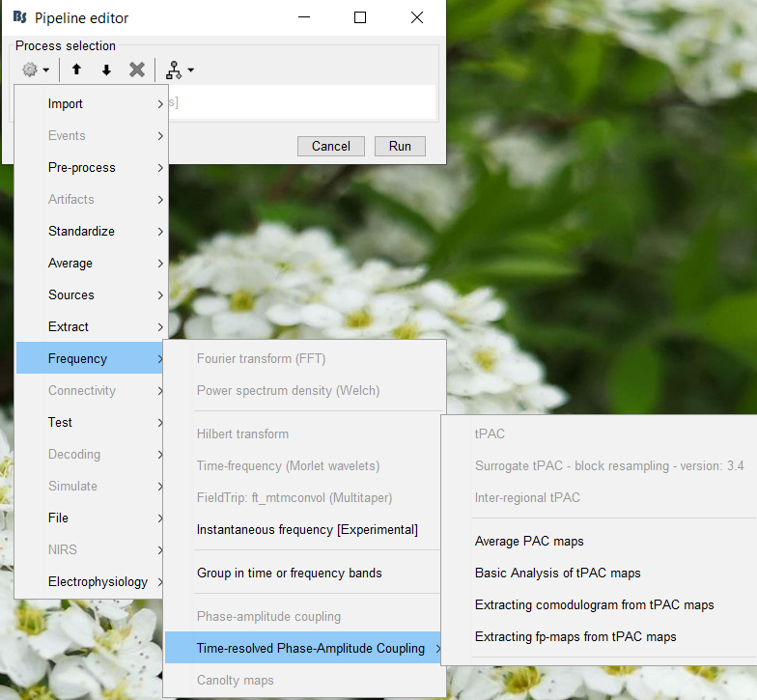Click the delete process X icon
The width and height of the screenshot is (757, 700).
[x=137, y=70]
